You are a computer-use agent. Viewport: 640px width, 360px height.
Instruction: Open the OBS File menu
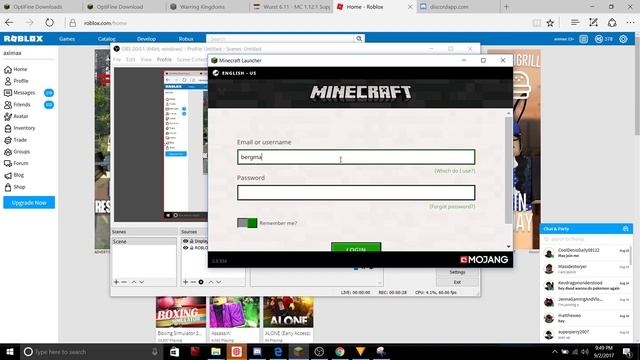[x=117, y=60]
